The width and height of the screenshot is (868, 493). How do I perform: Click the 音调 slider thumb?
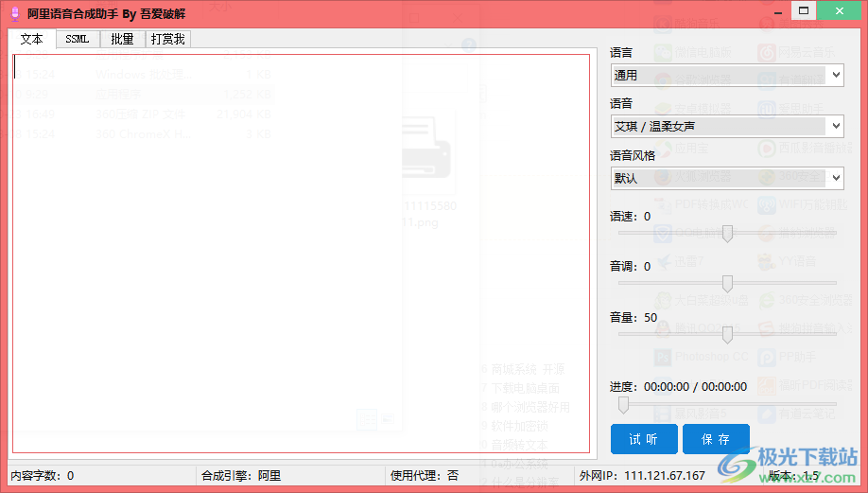727,284
